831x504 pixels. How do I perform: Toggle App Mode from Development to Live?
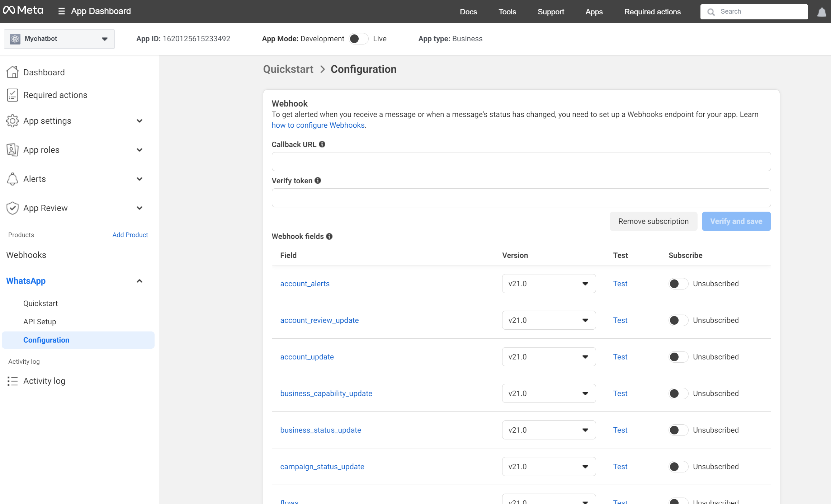click(358, 39)
